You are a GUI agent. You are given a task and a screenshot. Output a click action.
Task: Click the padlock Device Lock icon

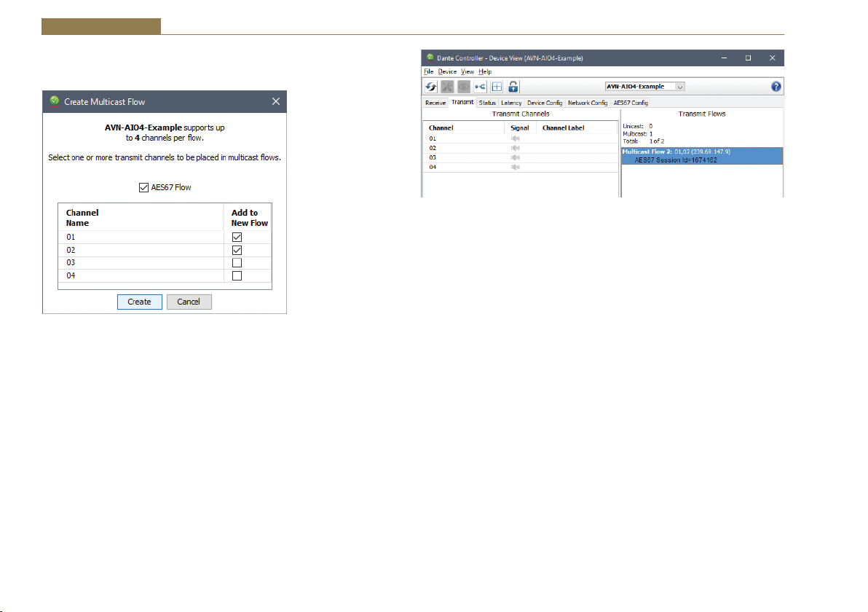513,87
